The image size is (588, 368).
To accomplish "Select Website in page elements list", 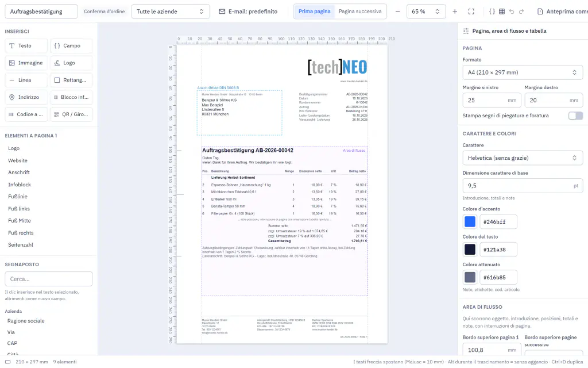I will [18, 161].
